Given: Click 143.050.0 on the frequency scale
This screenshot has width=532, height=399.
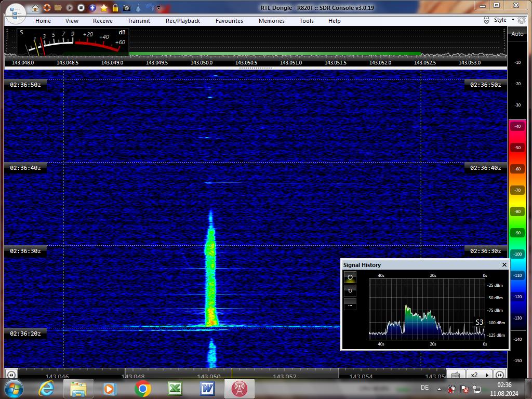Looking at the screenshot, I should [202, 63].
